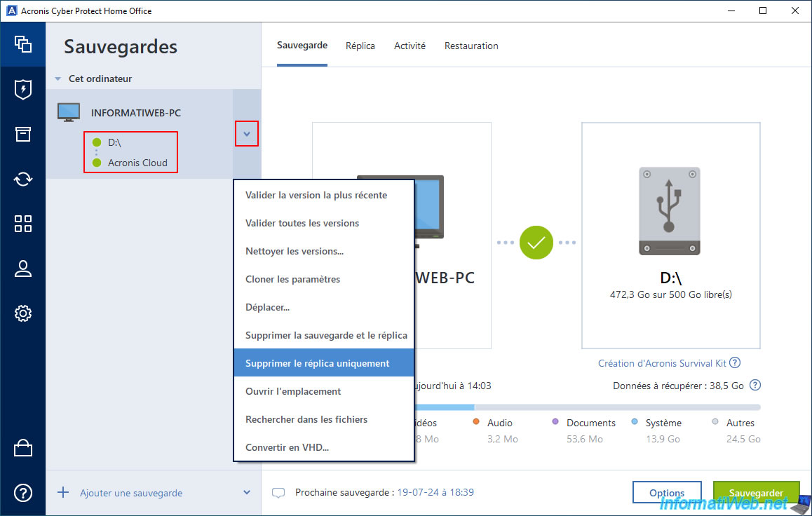Open the Protection shield icon
The image size is (812, 516).
[x=22, y=90]
